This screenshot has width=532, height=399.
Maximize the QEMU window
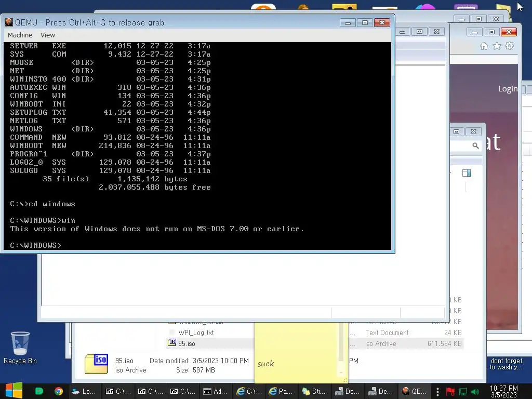point(365,23)
